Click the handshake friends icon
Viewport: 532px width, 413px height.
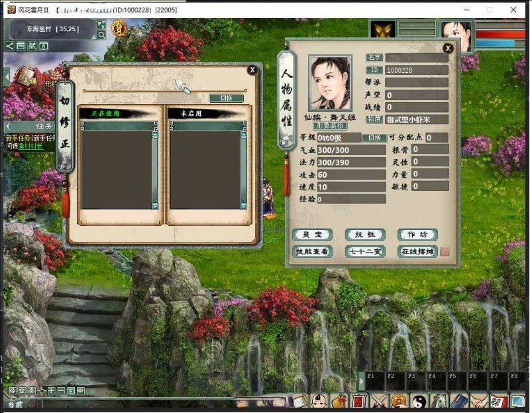(478, 402)
